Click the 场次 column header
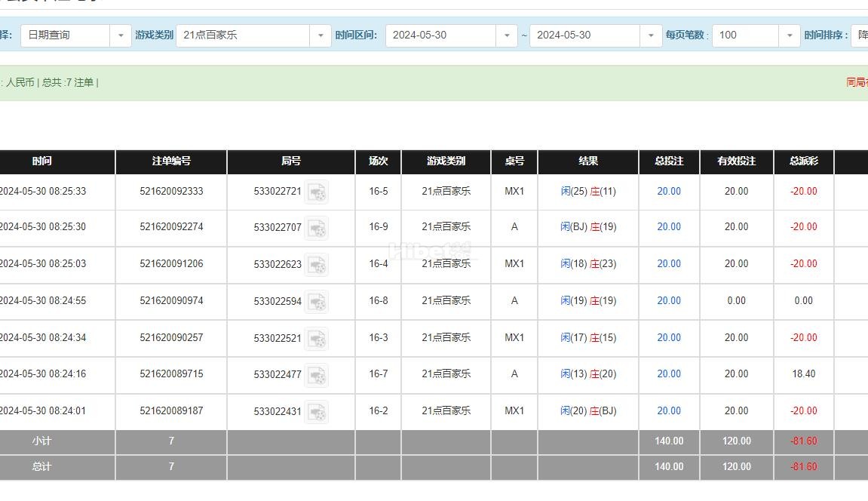868x501 pixels. click(378, 161)
